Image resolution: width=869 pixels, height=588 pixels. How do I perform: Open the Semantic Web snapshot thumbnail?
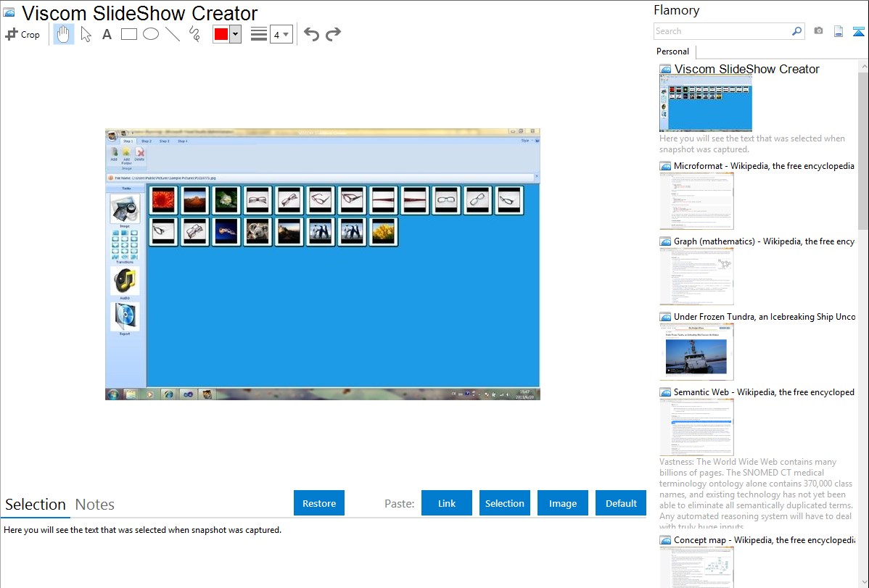point(696,427)
